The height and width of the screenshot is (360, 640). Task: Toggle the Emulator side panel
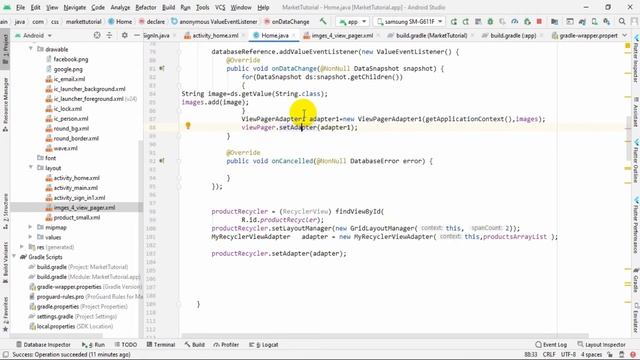(x=636, y=318)
